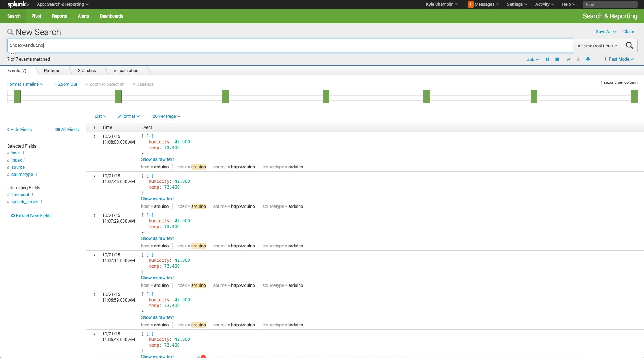Share the search job
This screenshot has width=644, height=358.
(x=568, y=59)
